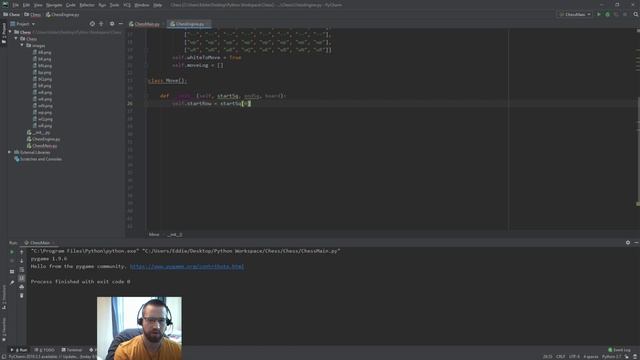Click the Python interpreter status bar entry
Viewport: 640px width, 360px height.
tap(611, 356)
